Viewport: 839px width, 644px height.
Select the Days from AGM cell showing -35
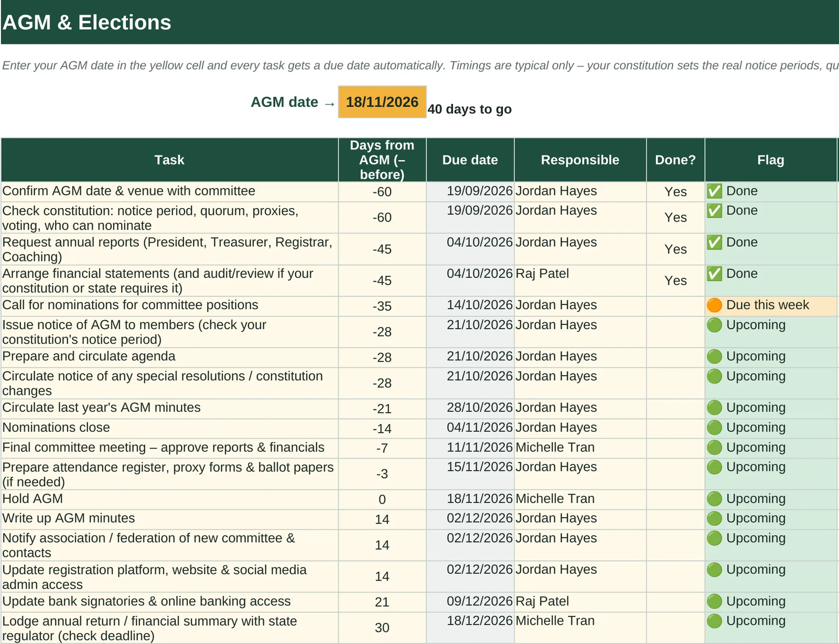(382, 306)
